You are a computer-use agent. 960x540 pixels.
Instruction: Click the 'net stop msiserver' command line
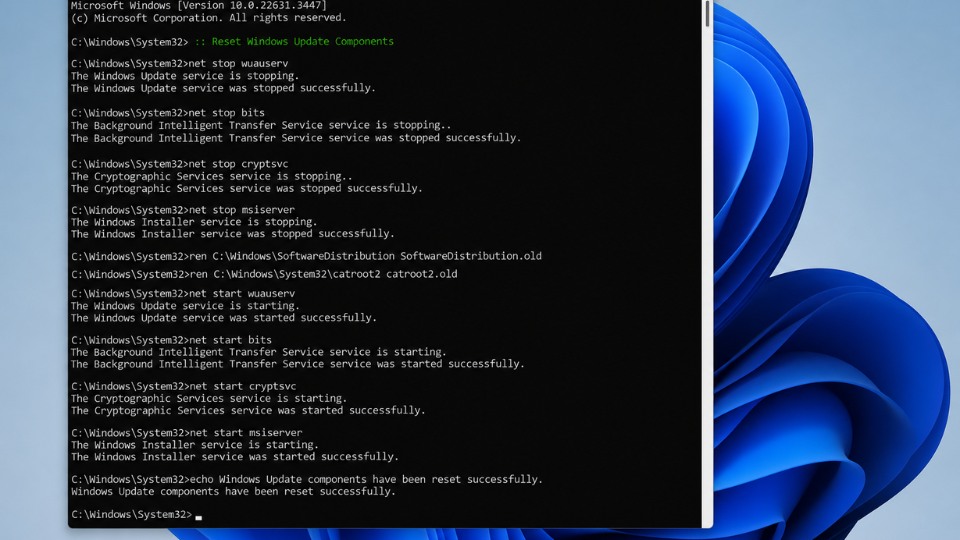pyautogui.click(x=182, y=210)
